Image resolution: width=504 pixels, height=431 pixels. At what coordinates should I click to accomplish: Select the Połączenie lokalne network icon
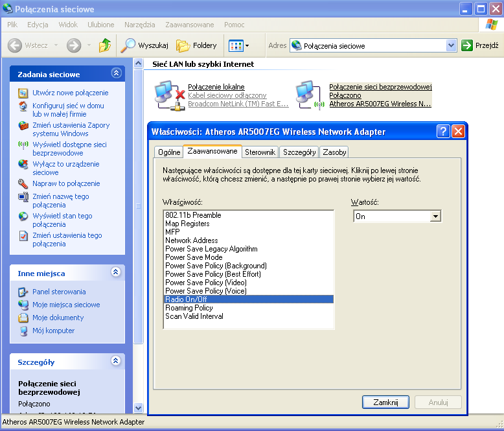pyautogui.click(x=170, y=95)
